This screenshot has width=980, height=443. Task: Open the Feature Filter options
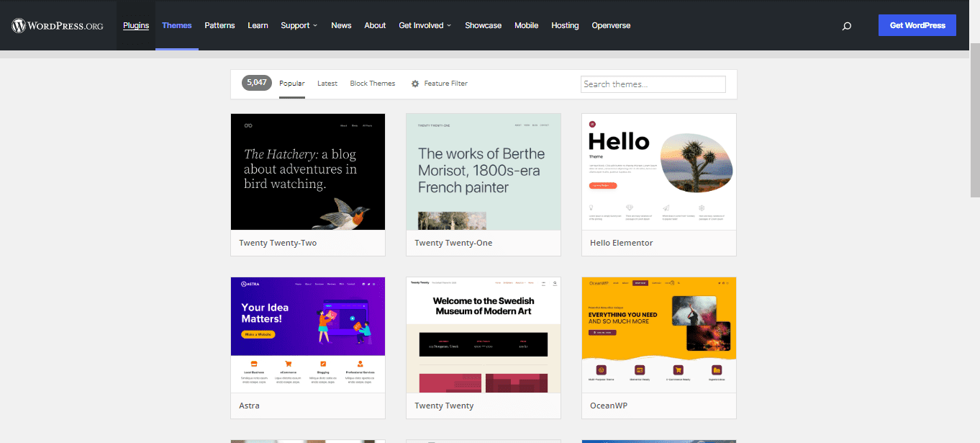tap(445, 84)
